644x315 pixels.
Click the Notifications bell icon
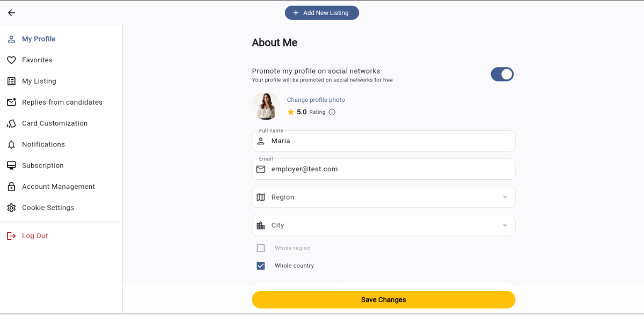click(x=11, y=144)
